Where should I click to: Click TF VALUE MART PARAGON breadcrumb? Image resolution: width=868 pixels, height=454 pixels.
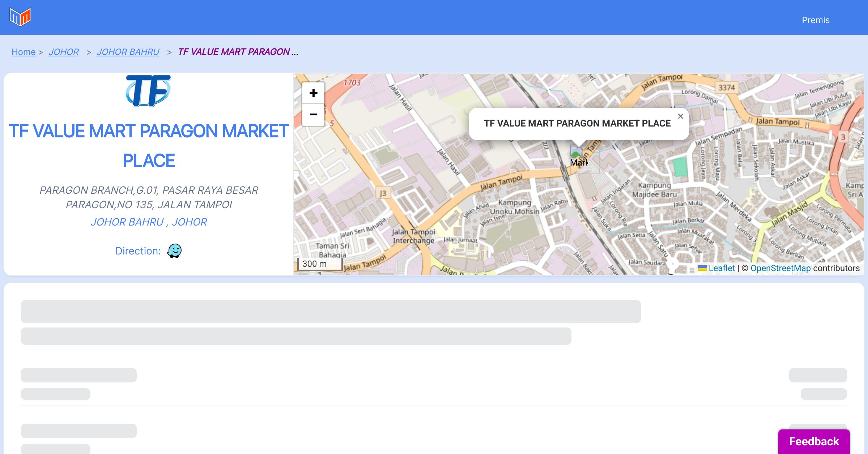234,52
